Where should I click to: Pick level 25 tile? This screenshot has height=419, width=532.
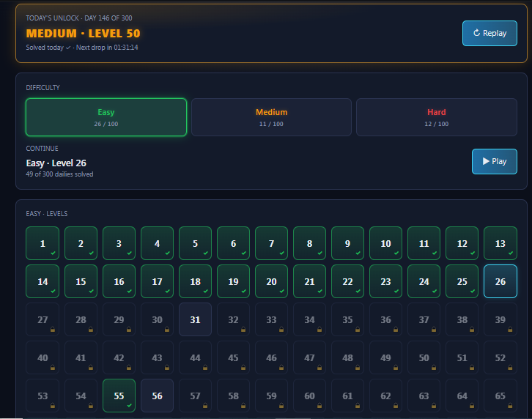(462, 281)
